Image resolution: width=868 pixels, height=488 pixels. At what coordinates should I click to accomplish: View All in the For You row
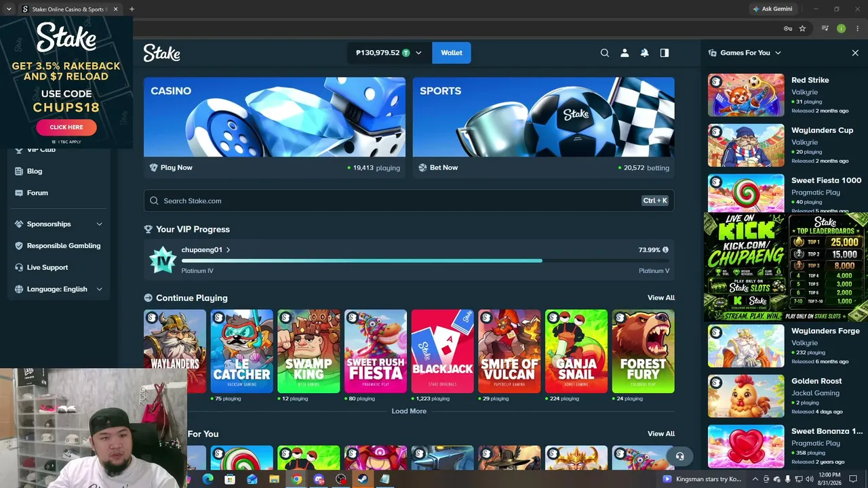[661, 434]
